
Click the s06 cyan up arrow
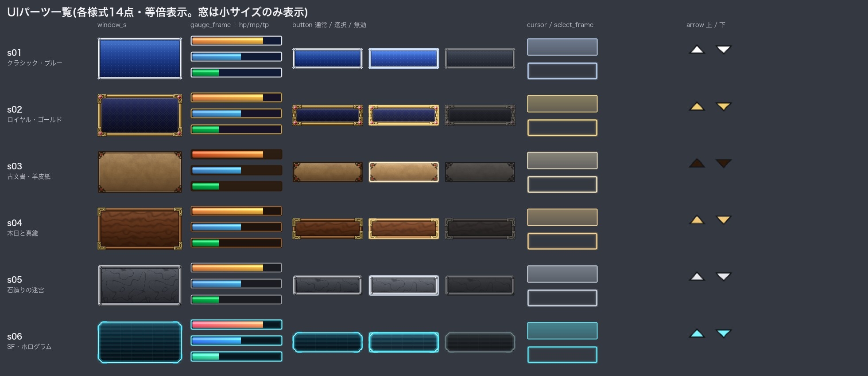click(697, 333)
